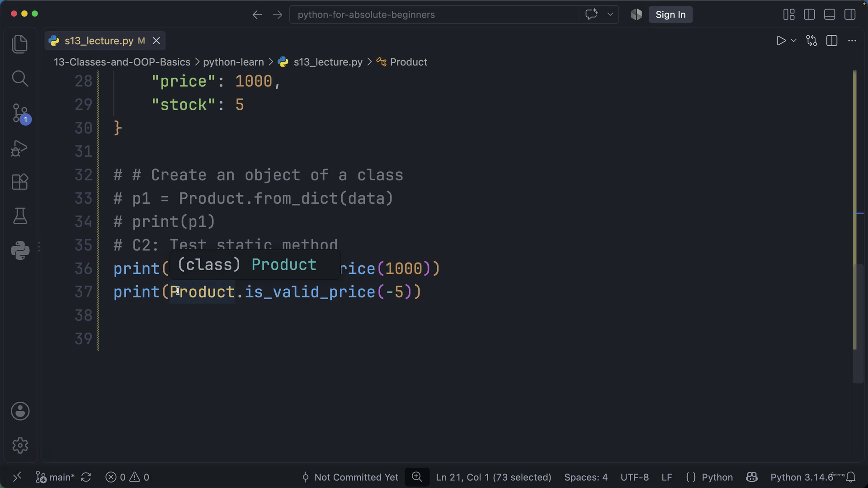
Task: Click Not Committed Yet blame status
Action: coord(350,477)
